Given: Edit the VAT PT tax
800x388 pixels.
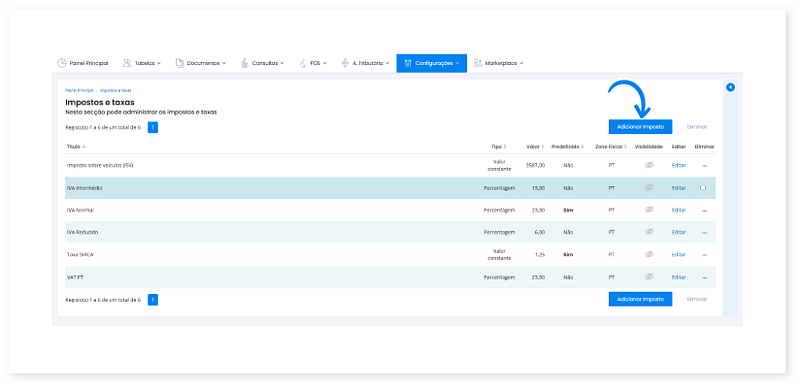Looking at the screenshot, I should tap(679, 277).
